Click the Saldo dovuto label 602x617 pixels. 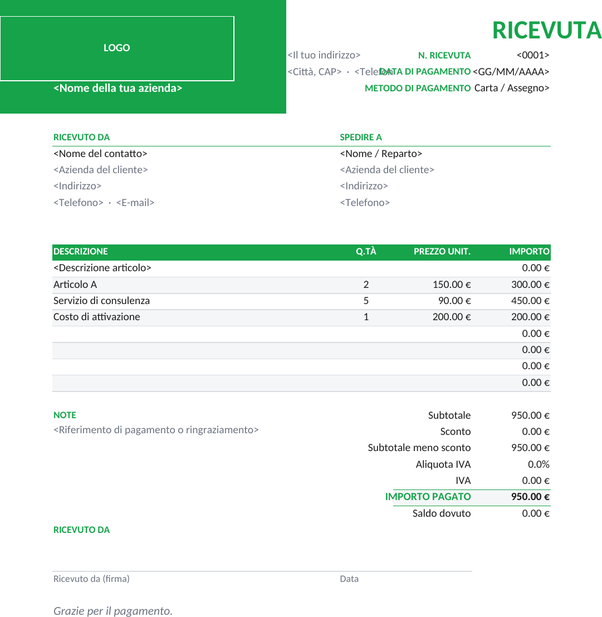441,513
